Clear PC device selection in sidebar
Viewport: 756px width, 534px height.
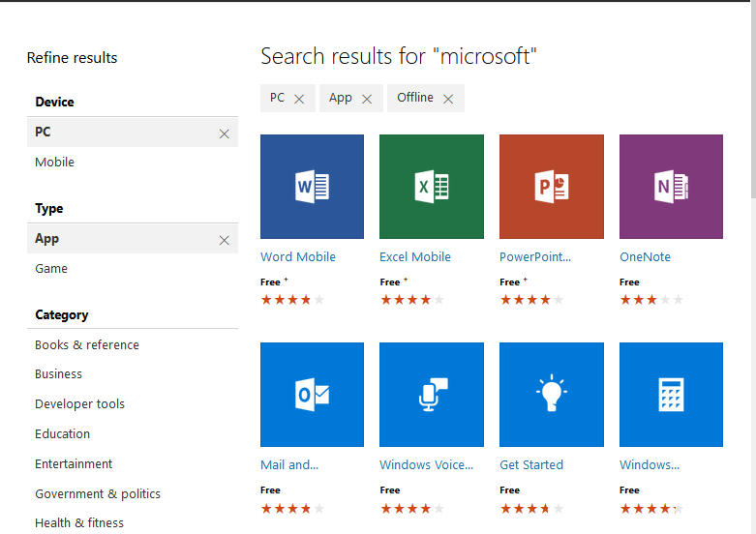tap(225, 133)
